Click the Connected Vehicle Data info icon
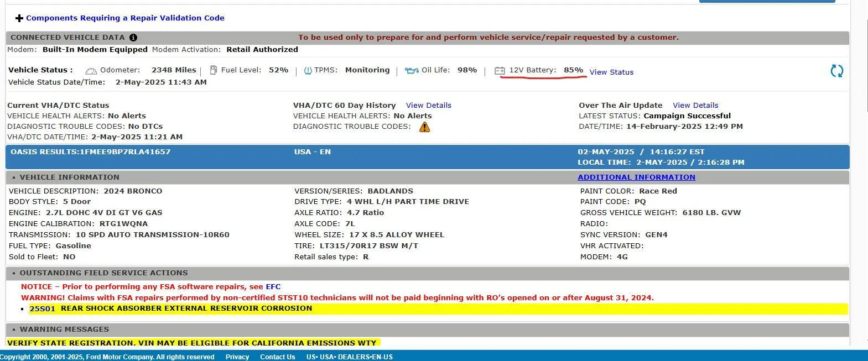The width and height of the screenshot is (868, 361). click(133, 38)
